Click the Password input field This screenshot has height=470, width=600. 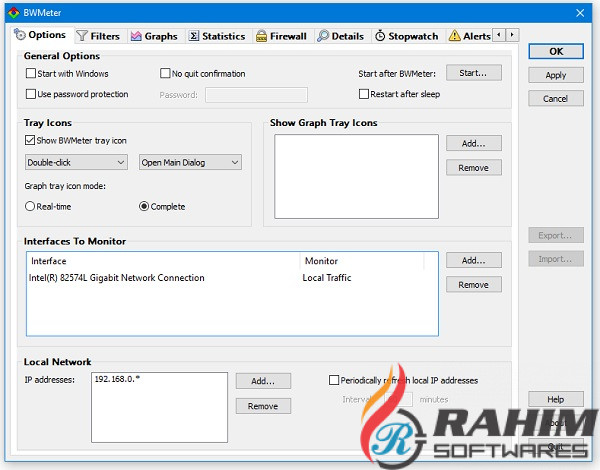(256, 95)
